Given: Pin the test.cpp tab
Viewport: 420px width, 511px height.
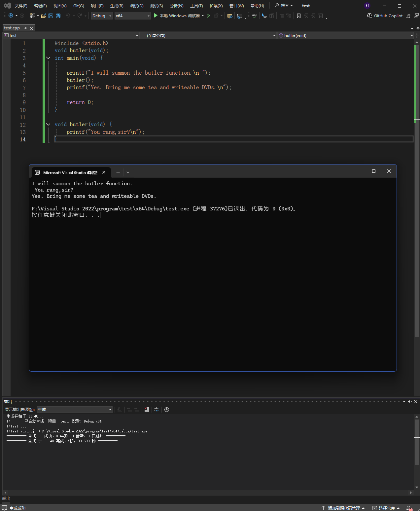Looking at the screenshot, I should [x=25, y=28].
